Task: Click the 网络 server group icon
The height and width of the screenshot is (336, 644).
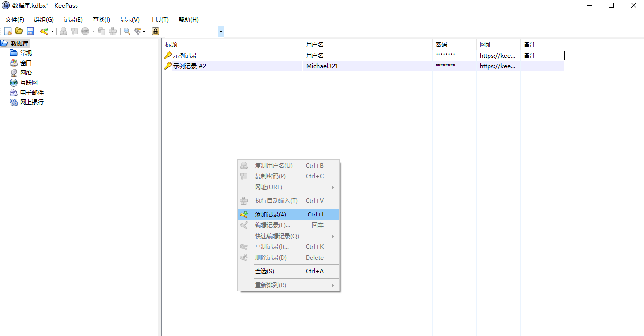Action: point(14,72)
